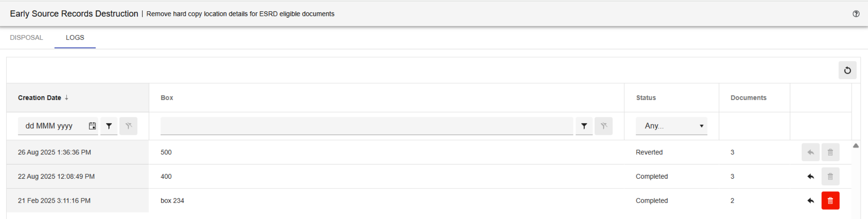Click the Box filter text field
Viewport: 868px width, 219px height.
pos(366,126)
